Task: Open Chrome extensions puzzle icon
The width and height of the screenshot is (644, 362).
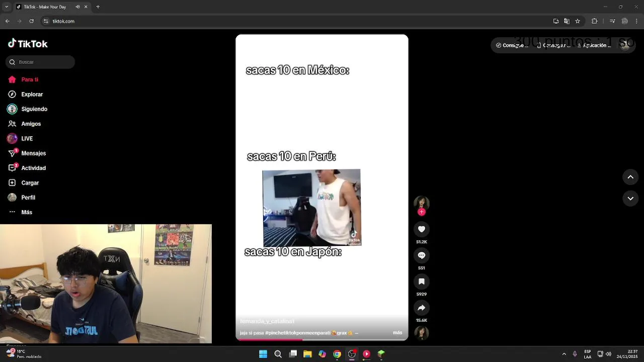Action: point(595,21)
